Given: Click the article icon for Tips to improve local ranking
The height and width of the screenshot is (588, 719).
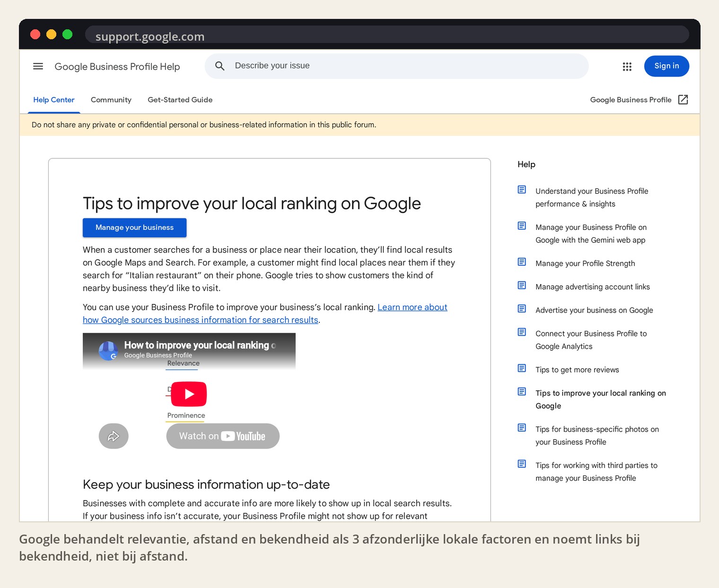Looking at the screenshot, I should tap(522, 392).
